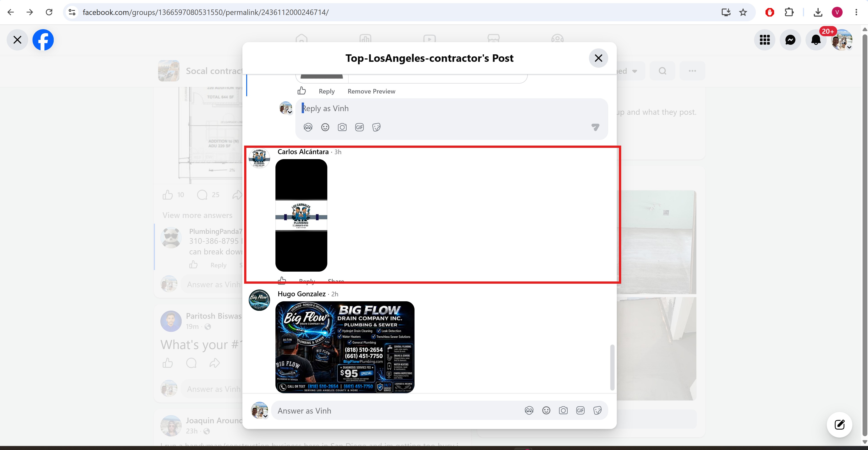Open the group's more options ellipsis
868x450 pixels.
pyautogui.click(x=692, y=71)
